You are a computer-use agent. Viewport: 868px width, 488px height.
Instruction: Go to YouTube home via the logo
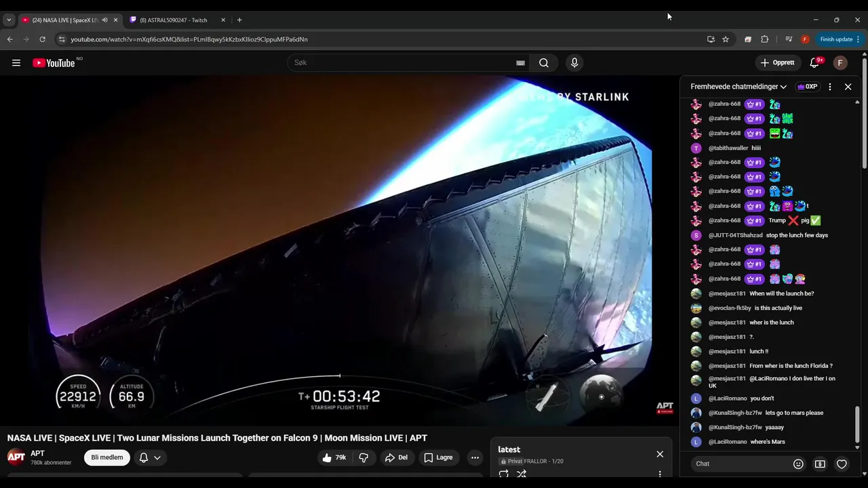point(54,63)
